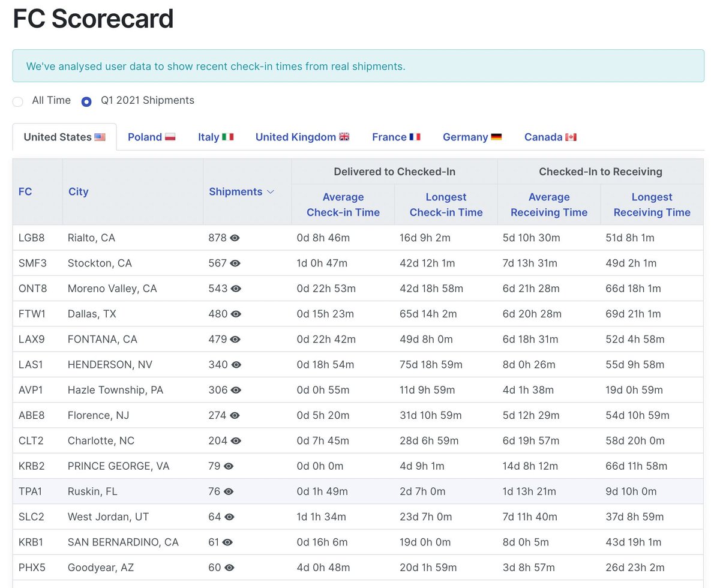This screenshot has width=720, height=588.
Task: Click eye icon next to 480 shipments
Action: pos(236,314)
